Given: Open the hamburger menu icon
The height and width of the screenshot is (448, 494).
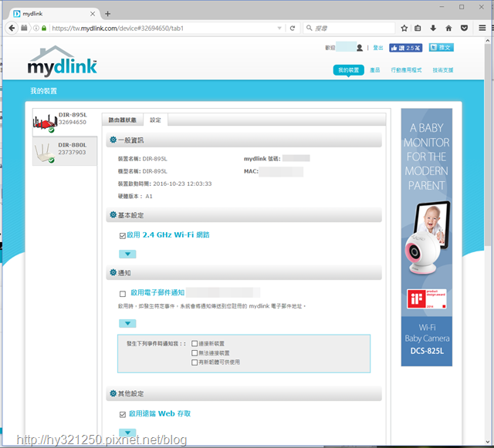Looking at the screenshot, I should click(x=482, y=29).
